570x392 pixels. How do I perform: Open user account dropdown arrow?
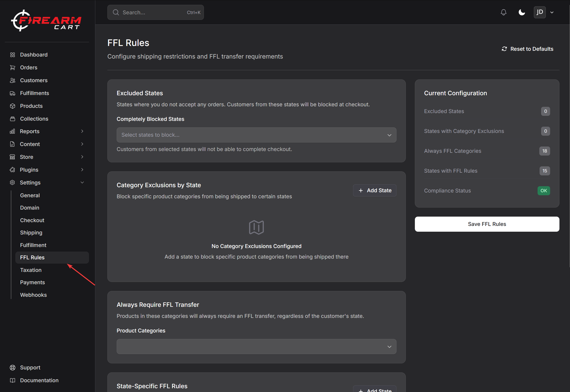[x=552, y=12]
